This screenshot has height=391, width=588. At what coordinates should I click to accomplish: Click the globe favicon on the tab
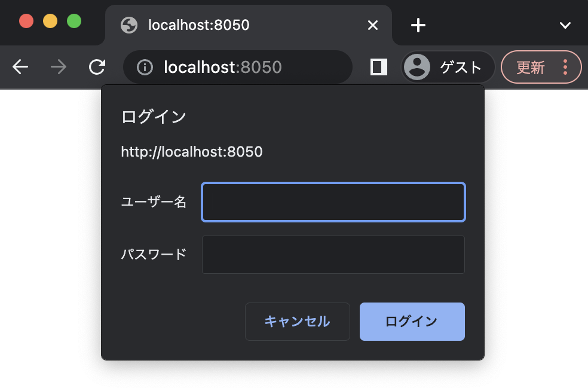[x=129, y=25]
